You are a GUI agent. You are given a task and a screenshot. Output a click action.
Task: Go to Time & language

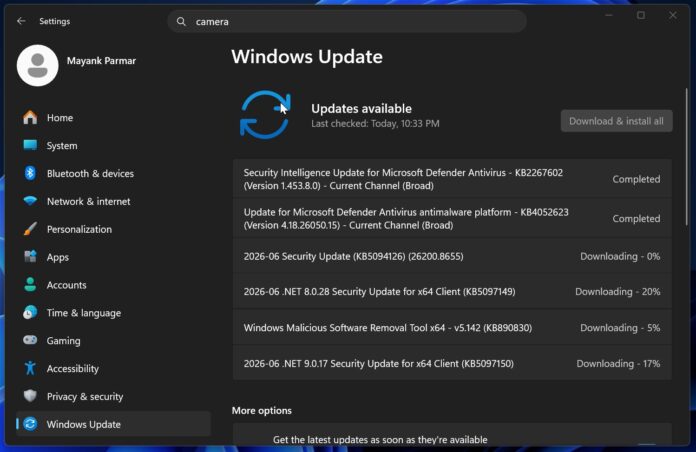(x=113, y=313)
